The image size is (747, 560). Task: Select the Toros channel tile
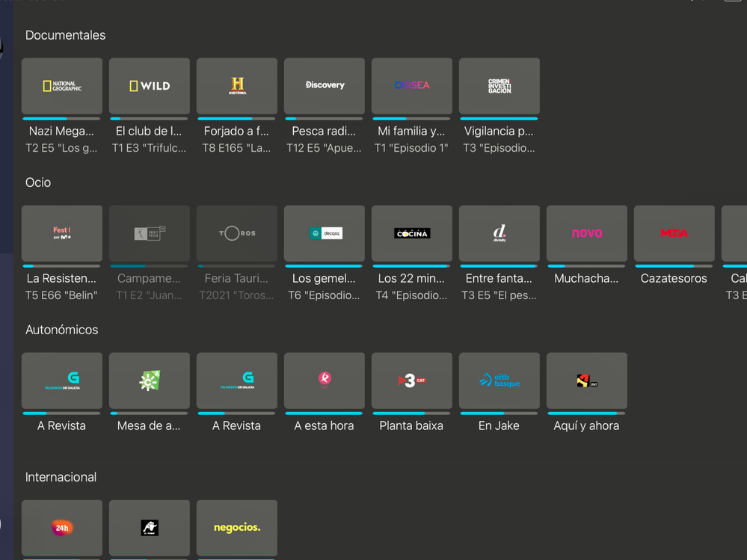click(x=236, y=233)
